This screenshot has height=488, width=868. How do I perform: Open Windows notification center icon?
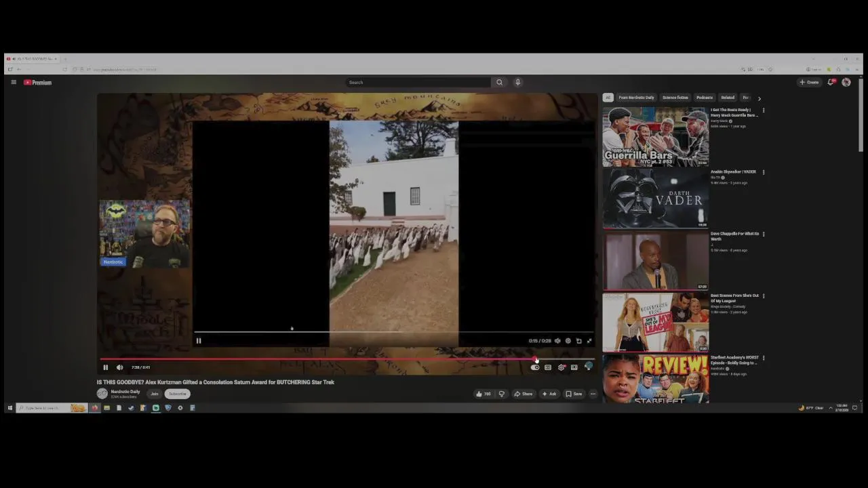tap(855, 408)
